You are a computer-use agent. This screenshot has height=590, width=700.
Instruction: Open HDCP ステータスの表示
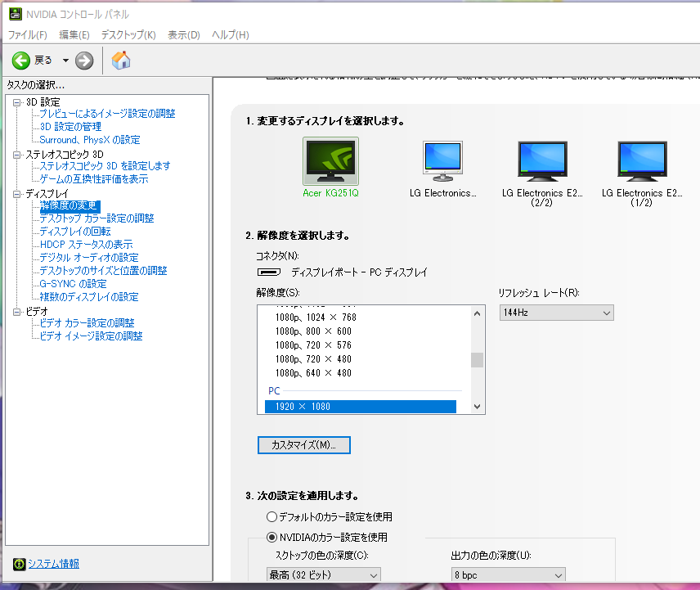click(x=86, y=245)
